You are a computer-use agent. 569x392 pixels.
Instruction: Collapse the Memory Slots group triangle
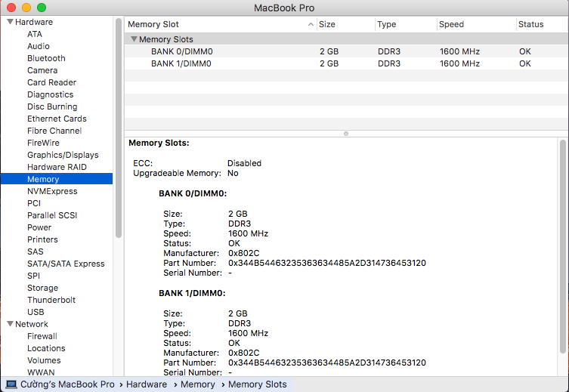(x=134, y=39)
